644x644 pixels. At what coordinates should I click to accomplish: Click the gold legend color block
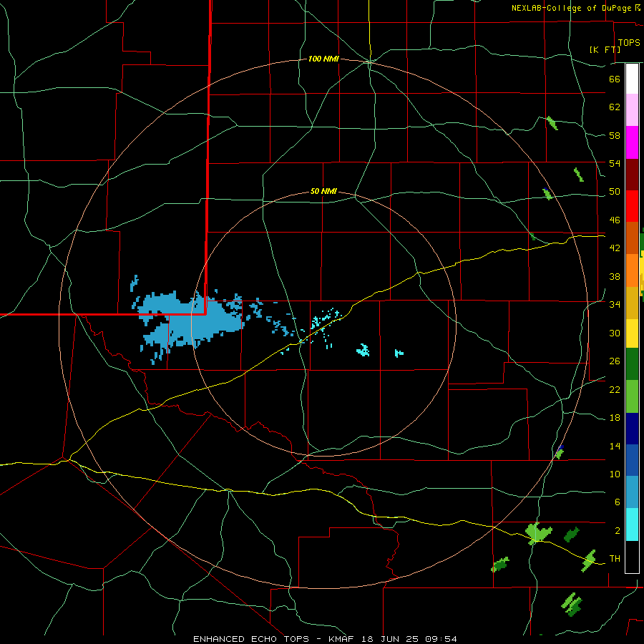[x=632, y=303]
